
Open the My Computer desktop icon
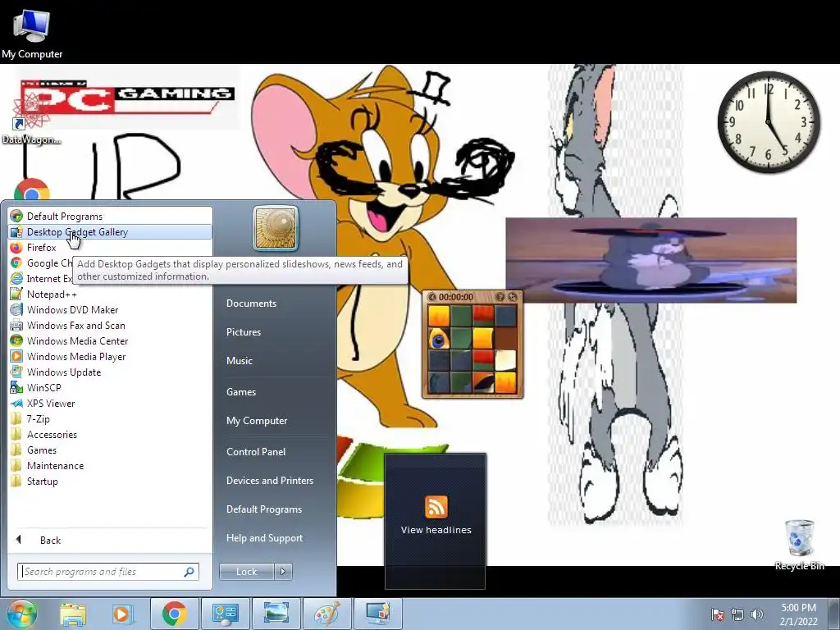pyautogui.click(x=32, y=34)
